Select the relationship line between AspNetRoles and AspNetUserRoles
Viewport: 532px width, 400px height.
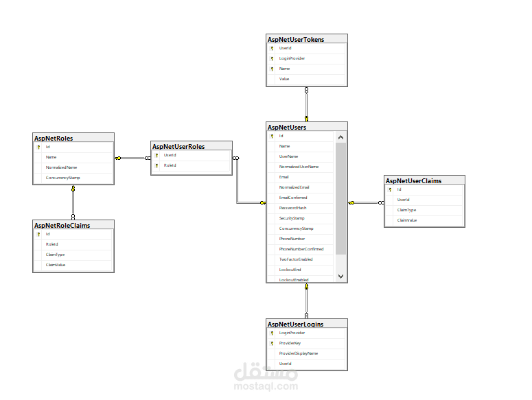click(132, 158)
